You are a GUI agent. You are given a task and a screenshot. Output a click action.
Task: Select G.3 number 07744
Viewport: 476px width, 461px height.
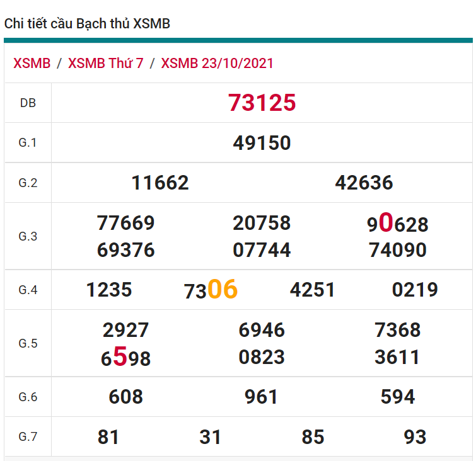coord(262,251)
